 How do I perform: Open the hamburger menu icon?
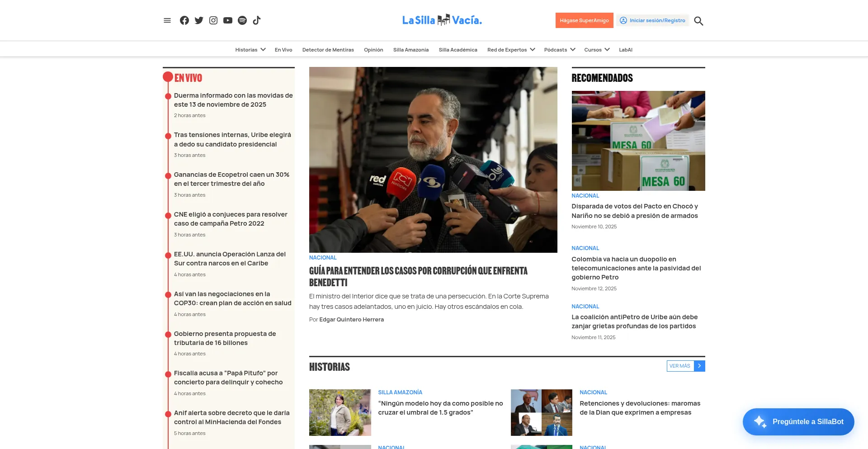pos(167,20)
